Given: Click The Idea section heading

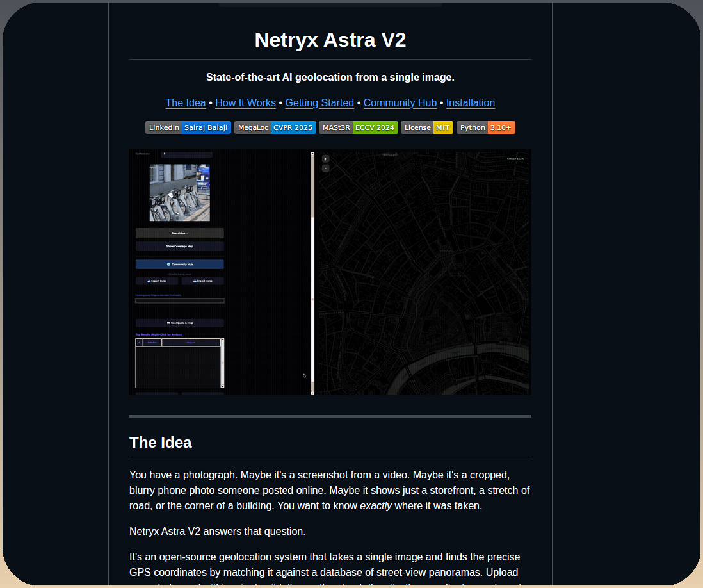Looking at the screenshot, I should coord(161,443).
